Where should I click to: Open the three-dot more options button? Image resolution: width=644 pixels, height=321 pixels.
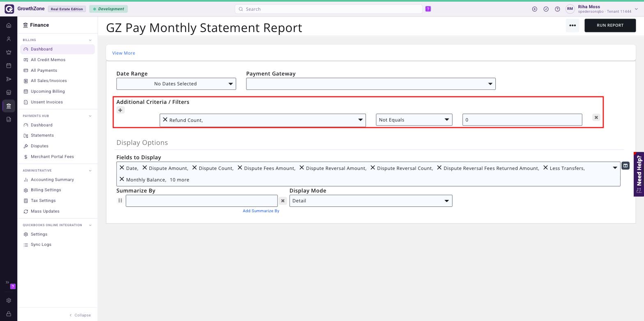[x=572, y=25]
